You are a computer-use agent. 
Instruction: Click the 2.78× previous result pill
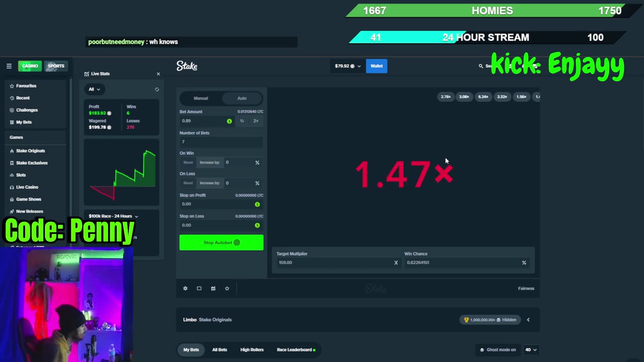tap(446, 97)
